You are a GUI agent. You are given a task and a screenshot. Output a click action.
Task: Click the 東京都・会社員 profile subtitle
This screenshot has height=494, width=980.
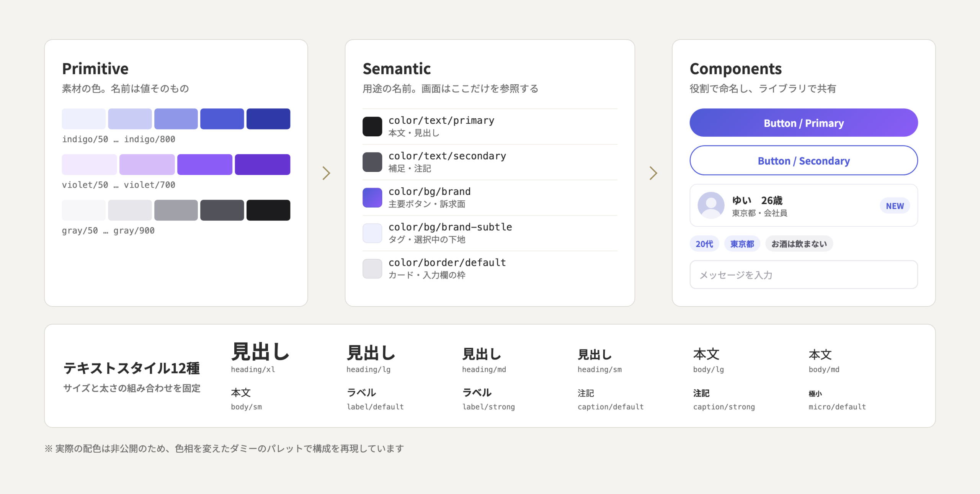pyautogui.click(x=759, y=213)
